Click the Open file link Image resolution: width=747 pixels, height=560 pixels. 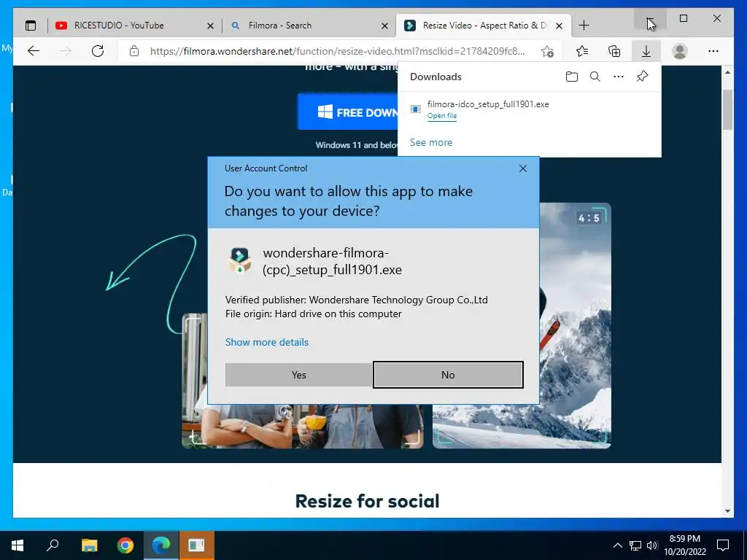[441, 116]
